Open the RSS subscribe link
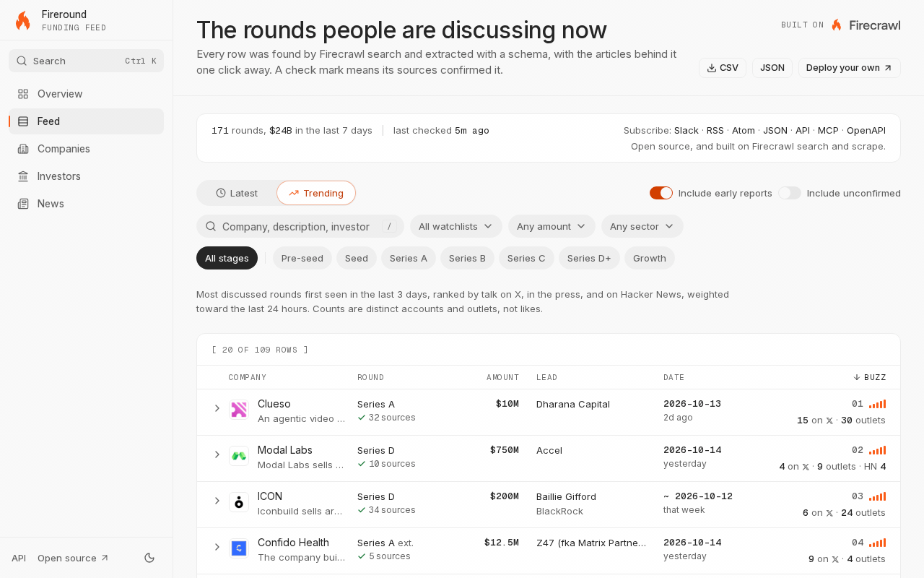The width and height of the screenshot is (924, 578). coord(715,131)
